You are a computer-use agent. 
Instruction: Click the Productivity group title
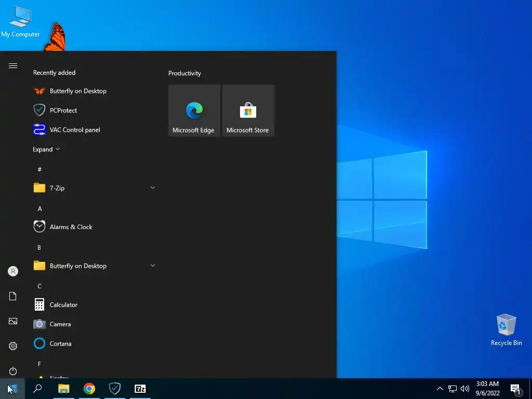tap(184, 73)
